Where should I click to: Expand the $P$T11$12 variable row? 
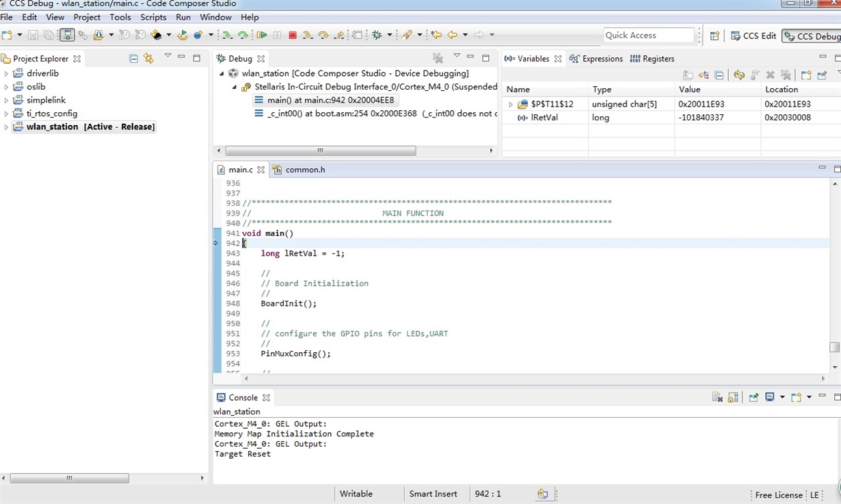point(510,105)
